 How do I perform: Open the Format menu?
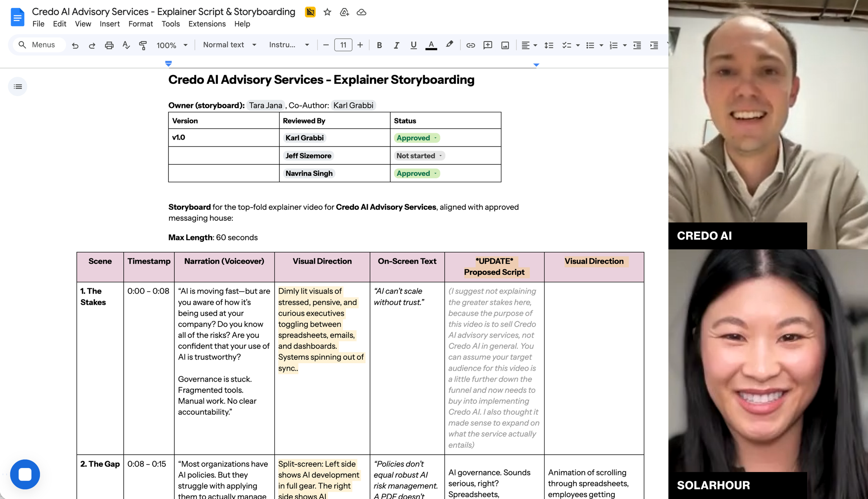click(140, 24)
